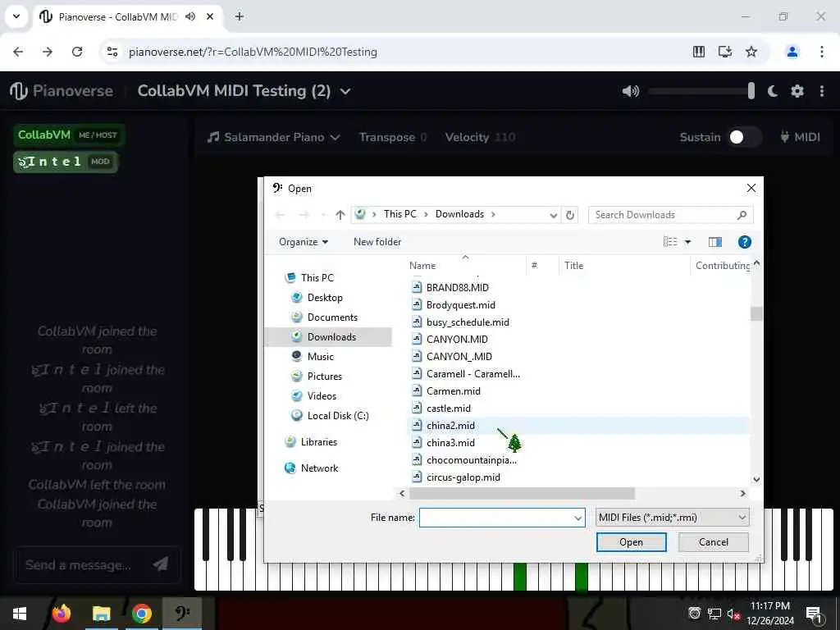Click the browser back arrow
This screenshot has width=840, height=630.
[18, 52]
